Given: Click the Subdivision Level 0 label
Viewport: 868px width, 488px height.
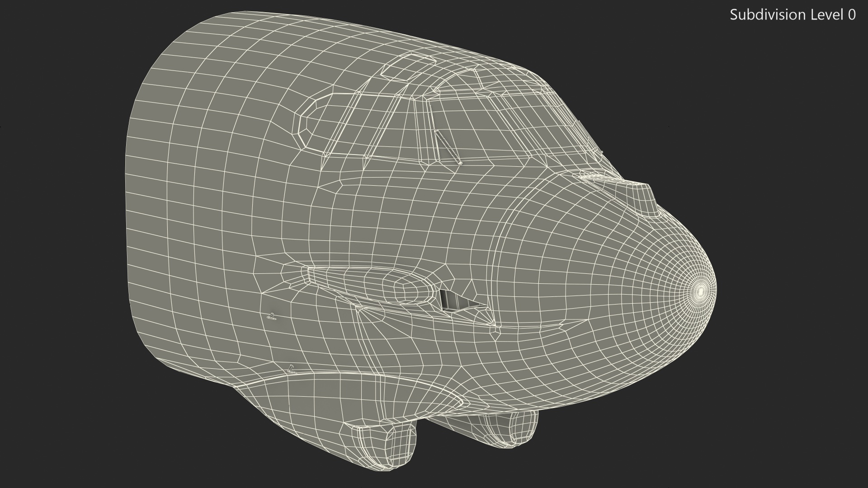Looking at the screenshot, I should point(793,15).
